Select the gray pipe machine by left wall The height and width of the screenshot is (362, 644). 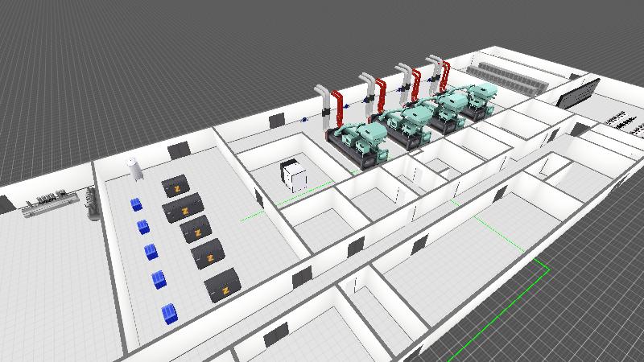[x=90, y=202]
